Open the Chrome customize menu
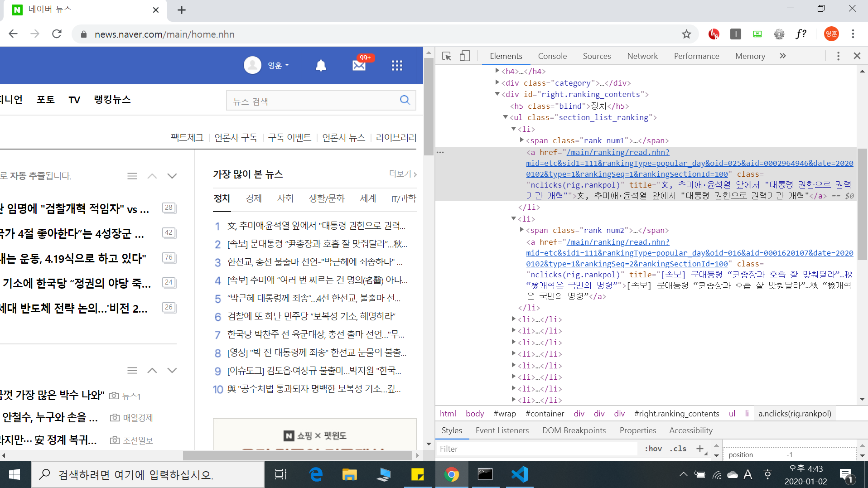 [853, 34]
